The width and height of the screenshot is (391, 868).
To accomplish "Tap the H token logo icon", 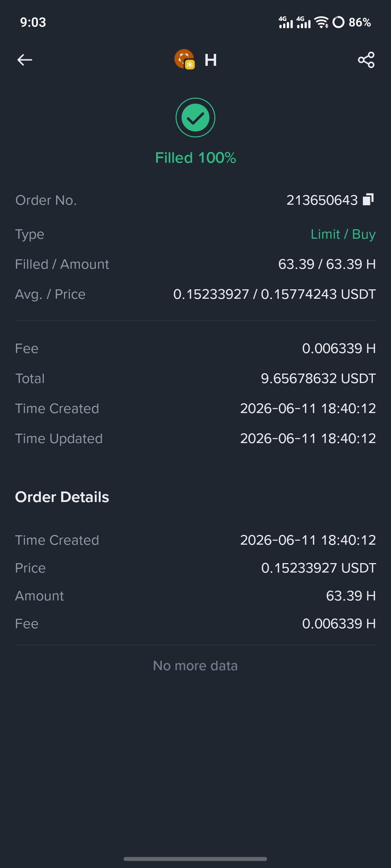I will point(185,59).
